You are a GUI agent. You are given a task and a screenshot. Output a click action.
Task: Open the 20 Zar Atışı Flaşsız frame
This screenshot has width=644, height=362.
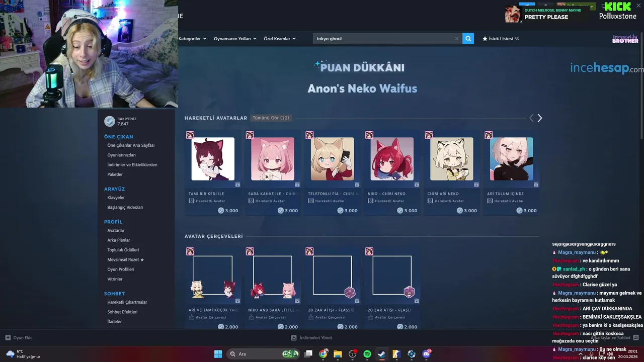tap(333, 289)
